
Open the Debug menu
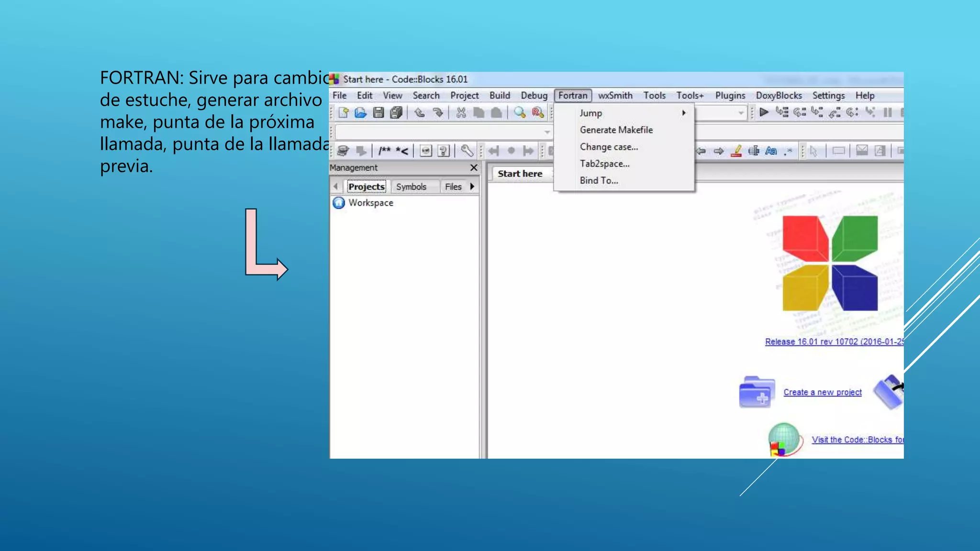tap(534, 95)
